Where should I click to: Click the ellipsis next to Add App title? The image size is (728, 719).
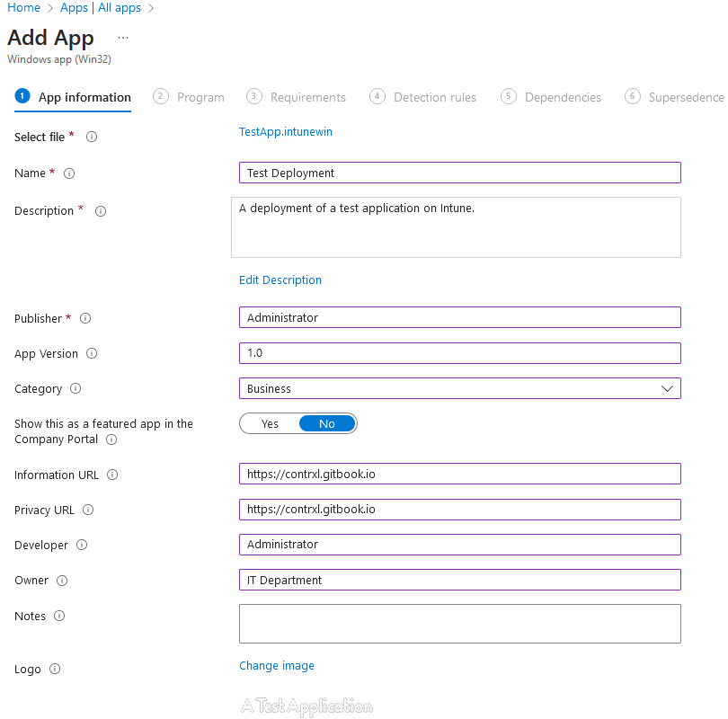click(x=122, y=39)
